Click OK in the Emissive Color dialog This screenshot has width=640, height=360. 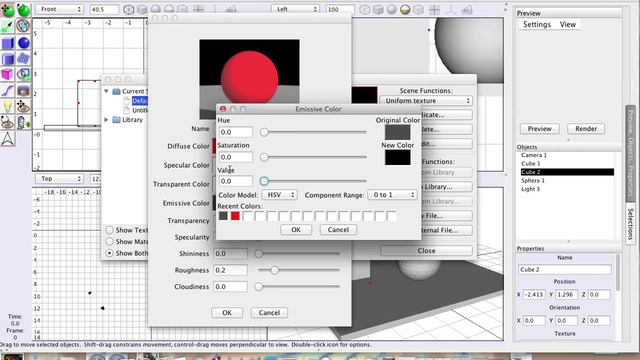pos(296,230)
